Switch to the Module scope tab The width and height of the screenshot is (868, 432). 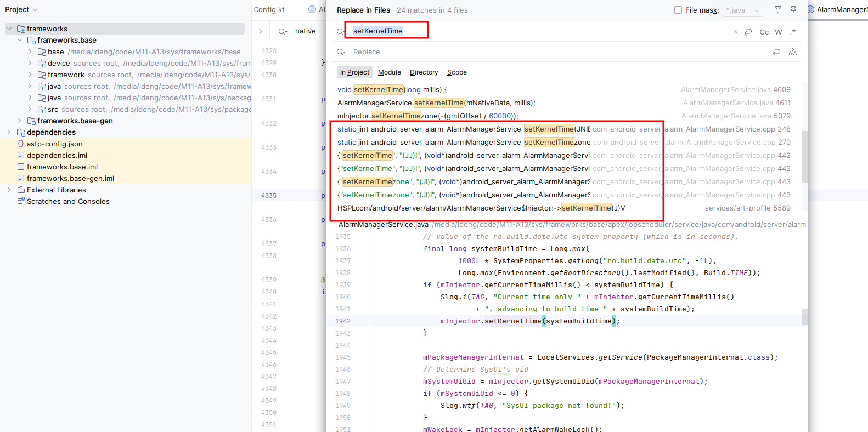tap(390, 72)
